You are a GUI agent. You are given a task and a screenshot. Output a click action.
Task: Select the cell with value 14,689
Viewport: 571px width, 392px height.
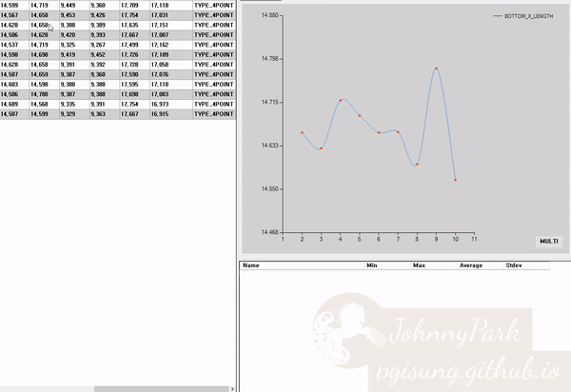click(x=14, y=104)
